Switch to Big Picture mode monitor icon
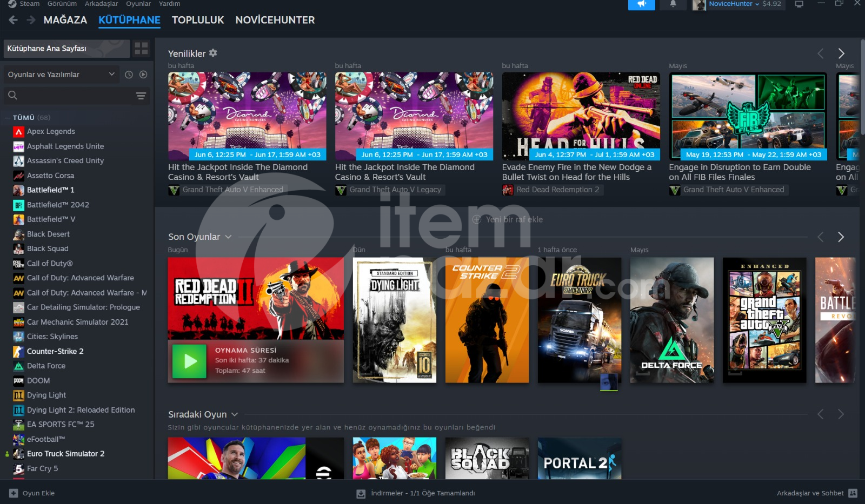The height and width of the screenshot is (504, 865). coord(799,4)
